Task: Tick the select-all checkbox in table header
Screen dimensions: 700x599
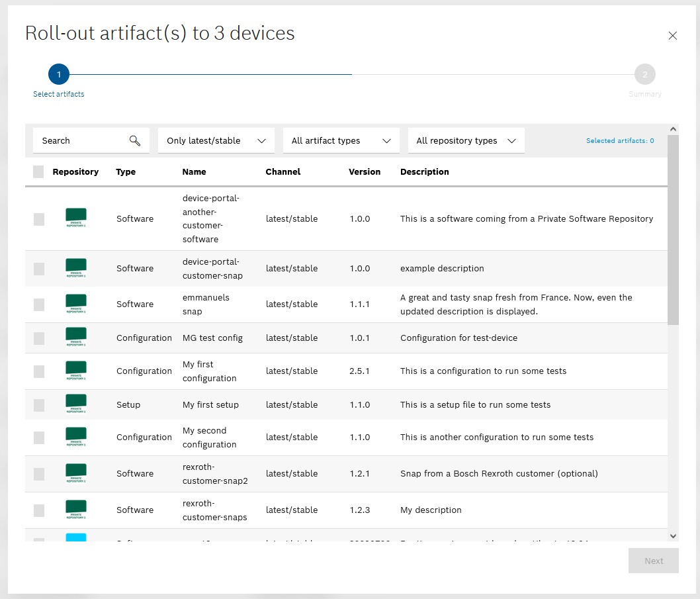Action: pyautogui.click(x=38, y=172)
